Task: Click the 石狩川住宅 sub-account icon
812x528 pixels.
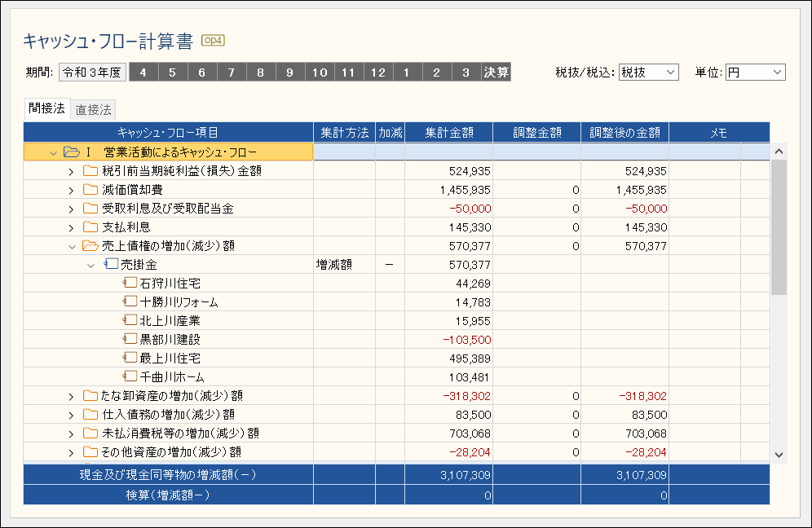Action: click(x=130, y=283)
